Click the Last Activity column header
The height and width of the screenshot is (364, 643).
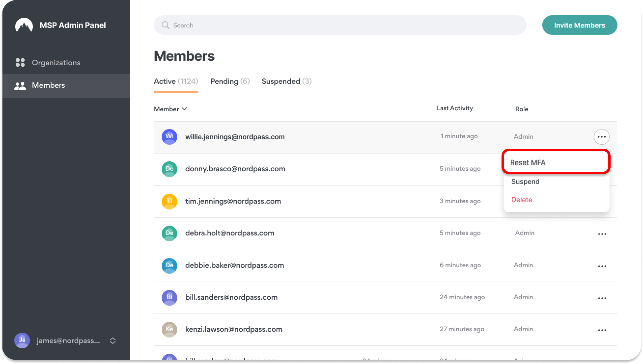pyautogui.click(x=455, y=108)
